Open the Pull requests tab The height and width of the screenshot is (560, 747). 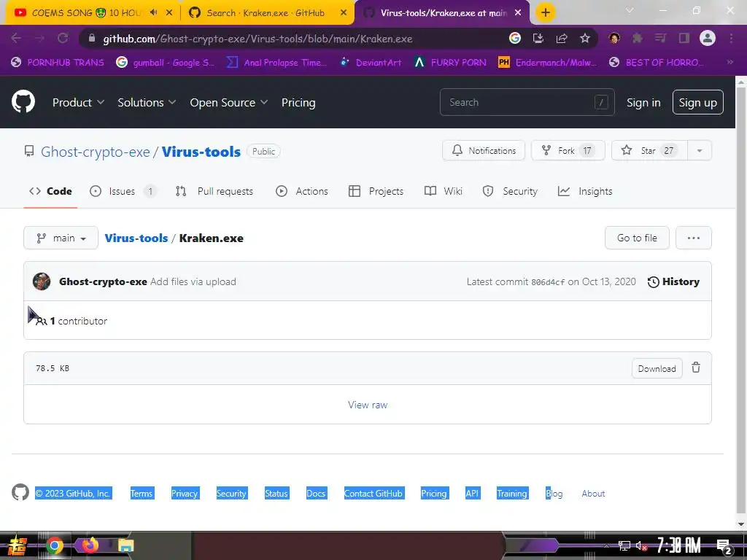pos(214,191)
